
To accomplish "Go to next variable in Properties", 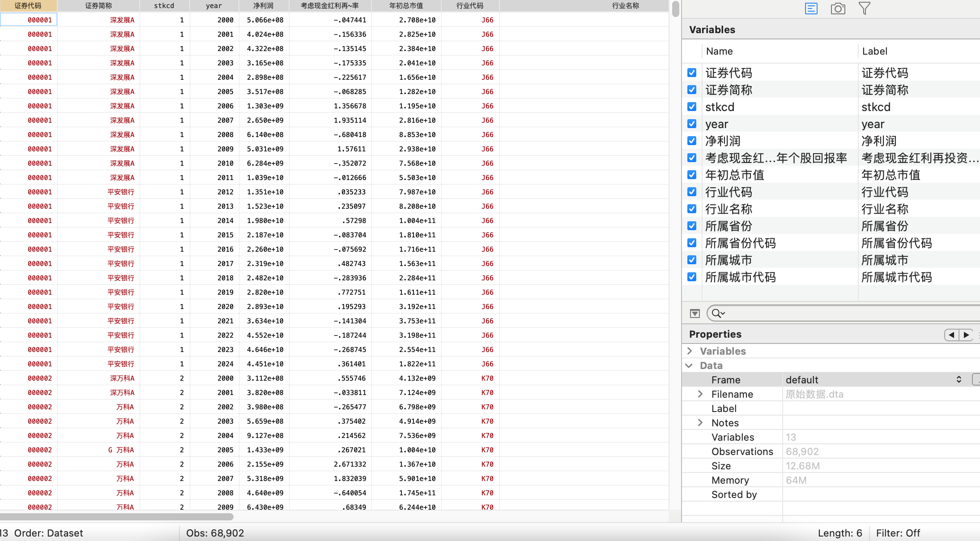I will (966, 335).
